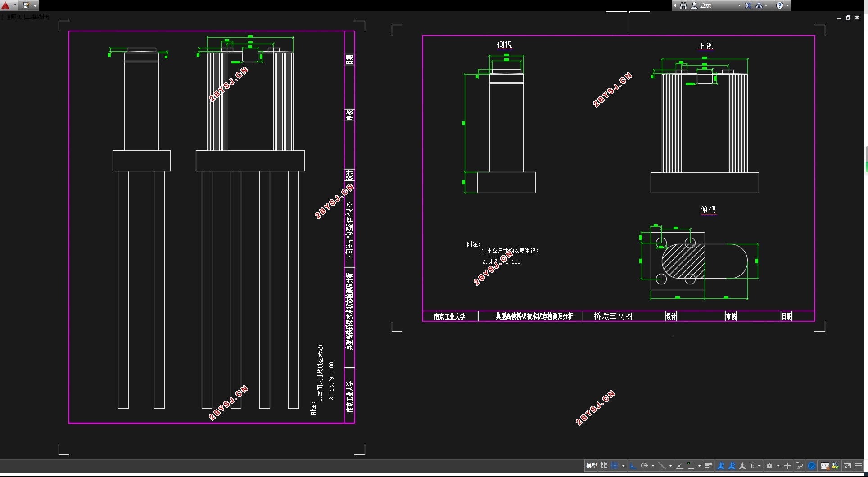Toggle ortho mode in status bar
Viewport: 868px width, 477px height.
pos(633,466)
